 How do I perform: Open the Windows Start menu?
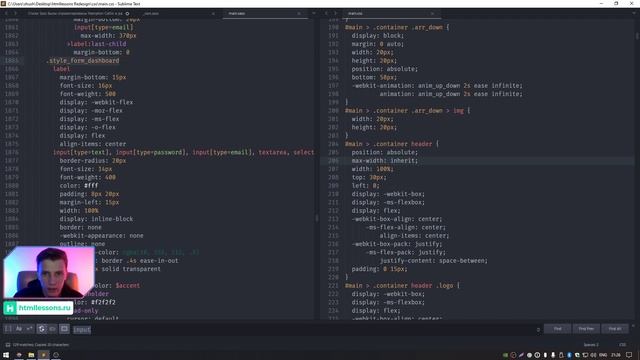(x=6, y=355)
